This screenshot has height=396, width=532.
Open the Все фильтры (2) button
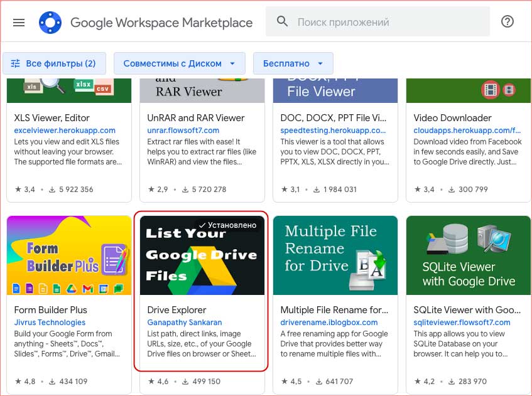[x=54, y=63]
